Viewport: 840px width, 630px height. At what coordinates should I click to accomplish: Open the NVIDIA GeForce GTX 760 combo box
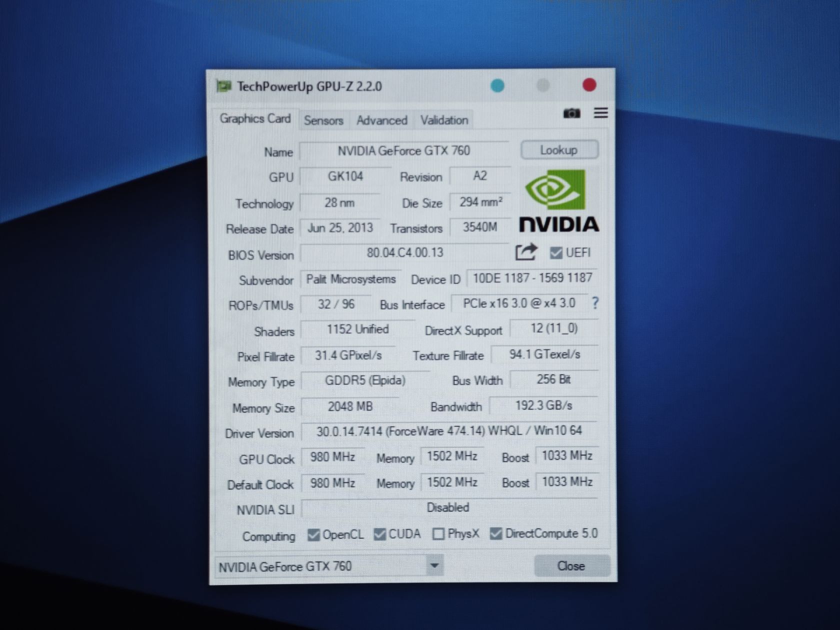329,566
